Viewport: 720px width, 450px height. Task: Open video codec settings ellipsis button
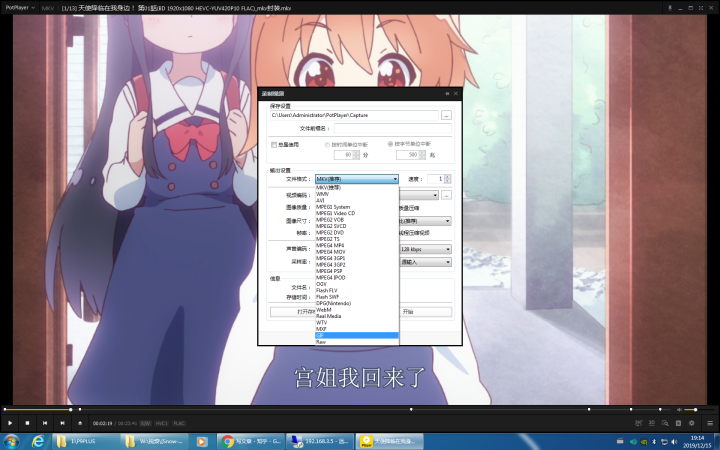coord(446,196)
